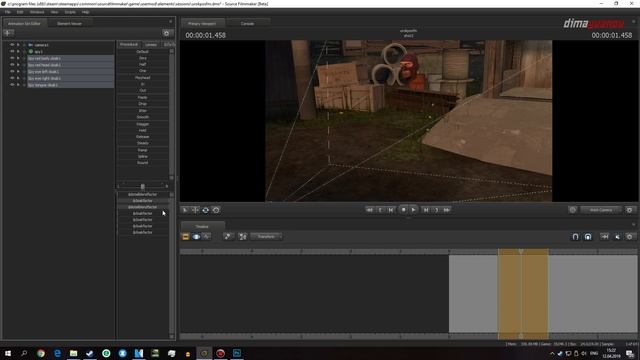The width and height of the screenshot is (640, 360).
Task: Open the Scripts menu
Action: point(70,12)
